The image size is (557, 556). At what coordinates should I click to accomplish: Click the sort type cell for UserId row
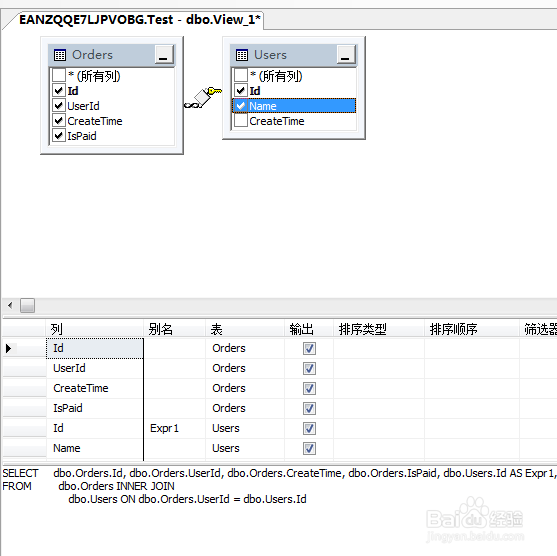click(x=379, y=368)
